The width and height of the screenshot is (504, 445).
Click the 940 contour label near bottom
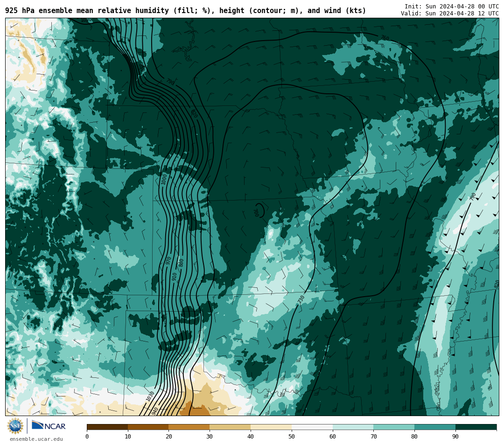pos(155,410)
